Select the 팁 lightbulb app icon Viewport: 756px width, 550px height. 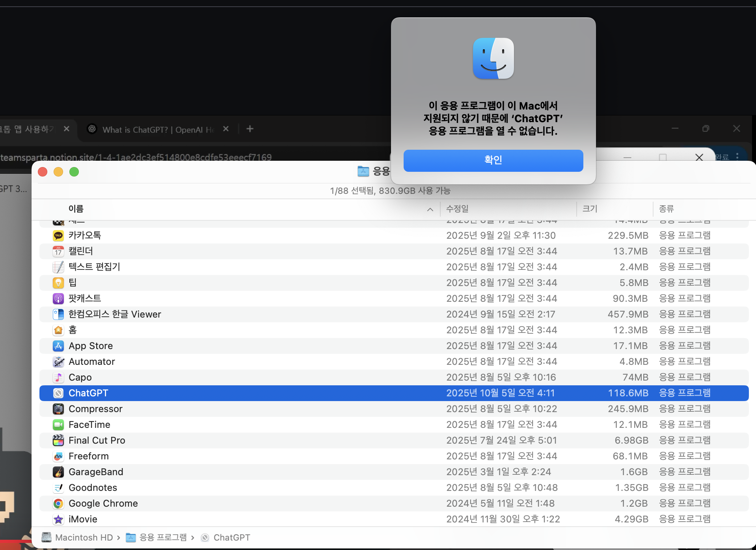(58, 283)
